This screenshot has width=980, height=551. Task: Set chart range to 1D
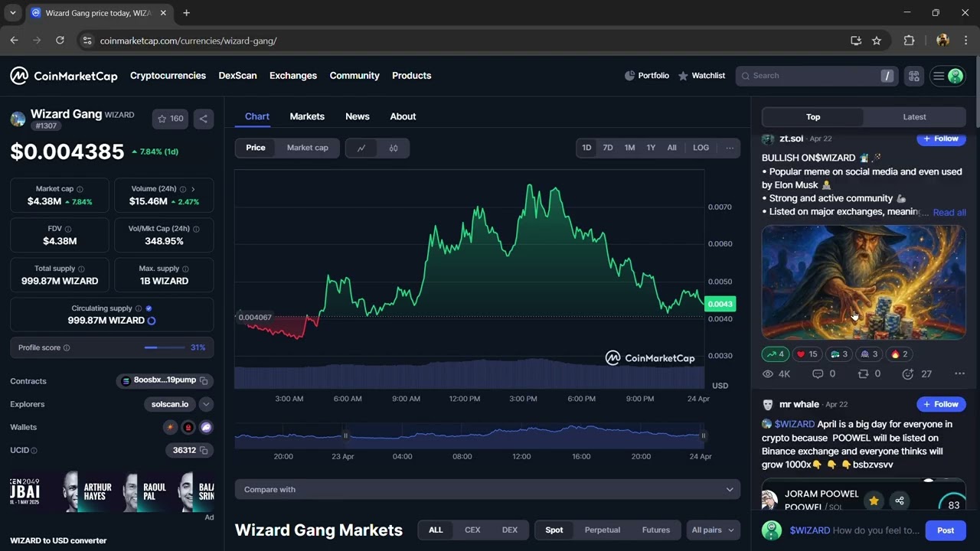586,148
